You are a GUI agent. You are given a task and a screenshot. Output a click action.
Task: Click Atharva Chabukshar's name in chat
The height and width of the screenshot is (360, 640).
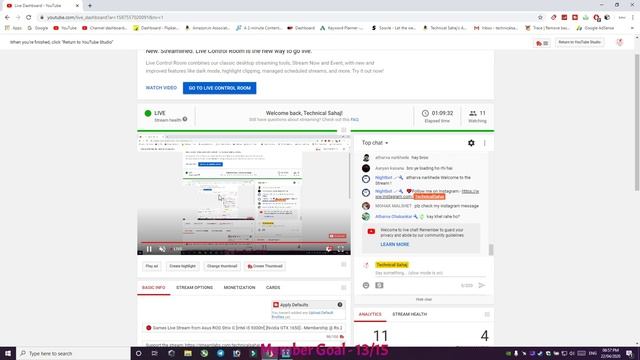[x=393, y=216]
